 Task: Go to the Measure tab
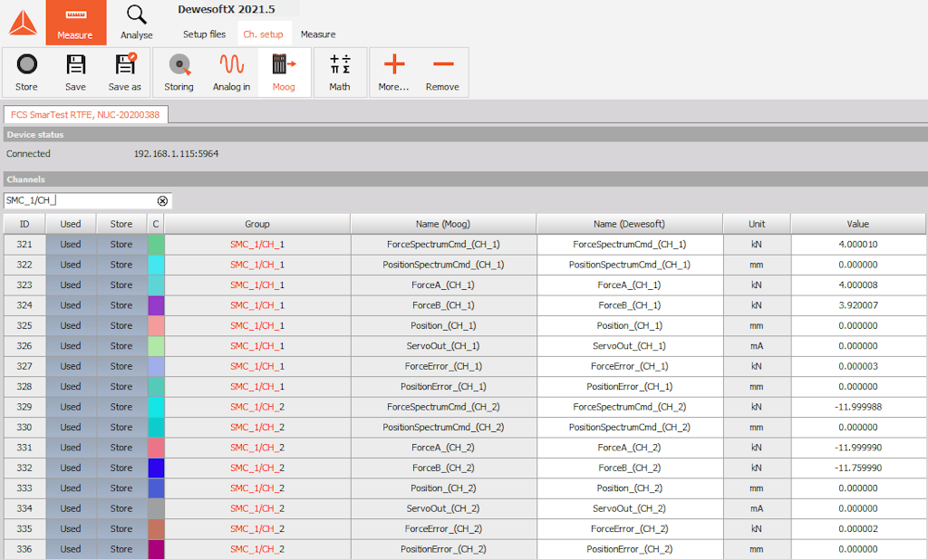click(318, 34)
